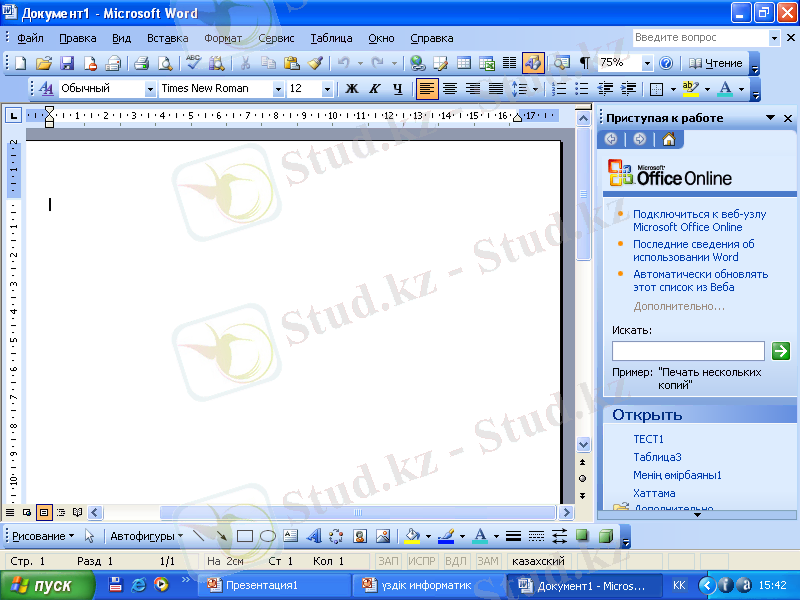800x600 pixels.
Task: Click the Искать search input field
Action: click(x=688, y=351)
